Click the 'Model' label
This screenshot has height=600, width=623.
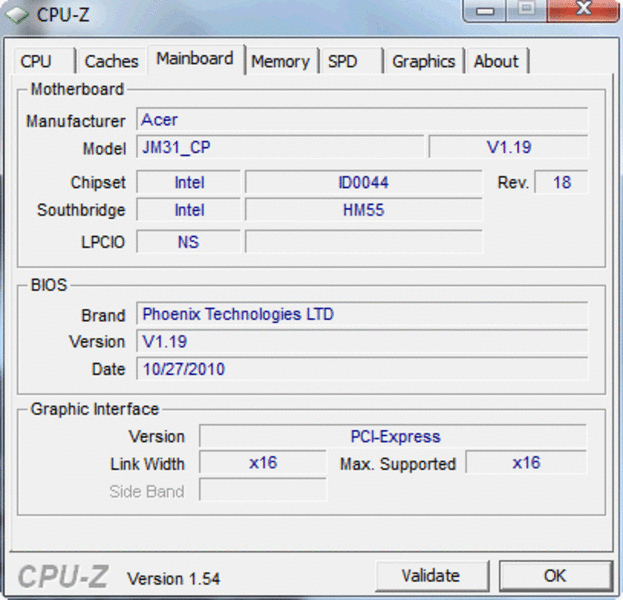coord(104,149)
